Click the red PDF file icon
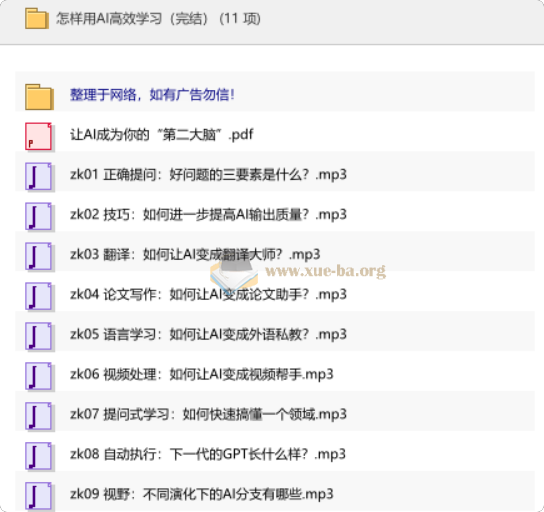The width and height of the screenshot is (544, 512). [x=38, y=136]
